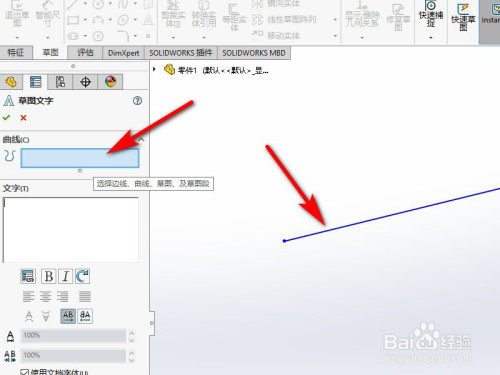Open Sketch Text help question mark
This screenshot has width=500, height=375.
[137, 101]
